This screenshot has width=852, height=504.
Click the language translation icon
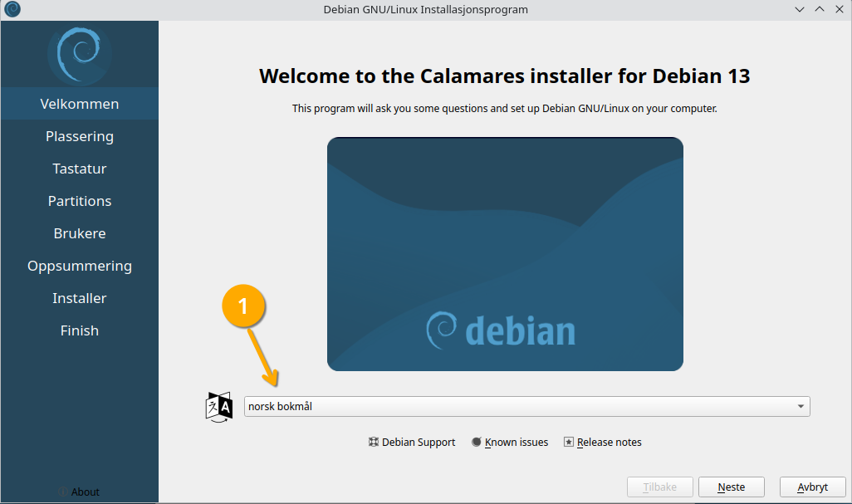[219, 407]
